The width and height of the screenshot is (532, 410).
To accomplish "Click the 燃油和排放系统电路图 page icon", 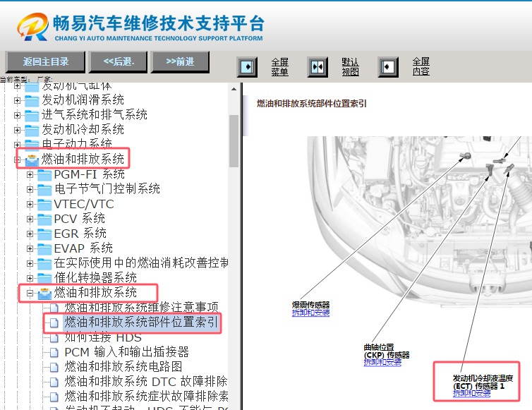I will (54, 367).
